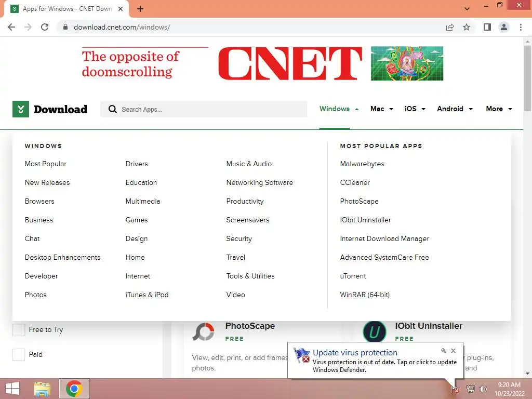
Task: Collapse the Windows dropdown menu
Action: pyautogui.click(x=339, y=109)
